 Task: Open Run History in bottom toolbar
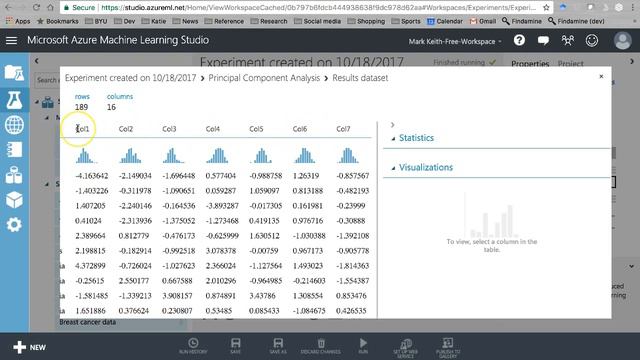(x=193, y=346)
